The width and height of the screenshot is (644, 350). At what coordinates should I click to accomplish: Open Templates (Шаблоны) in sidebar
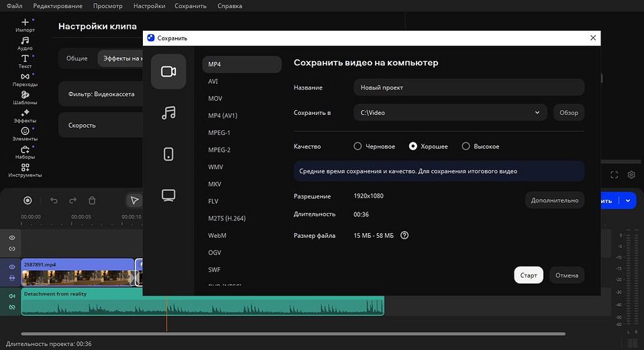[25, 98]
